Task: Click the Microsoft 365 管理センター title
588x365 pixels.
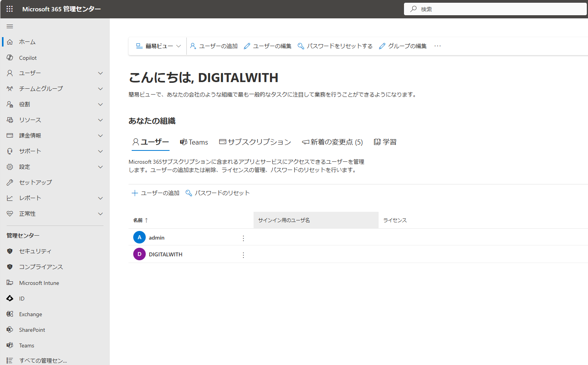Action: click(61, 9)
